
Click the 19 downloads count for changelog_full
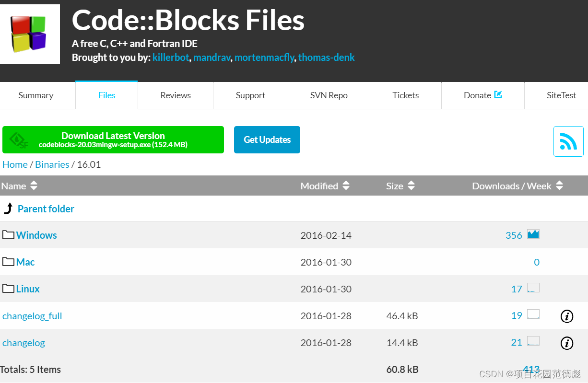click(517, 316)
